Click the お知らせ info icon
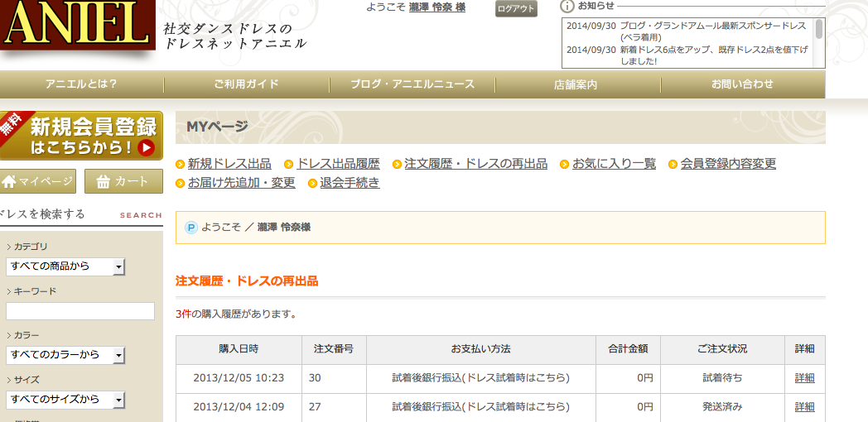The image size is (868, 422). point(567,6)
